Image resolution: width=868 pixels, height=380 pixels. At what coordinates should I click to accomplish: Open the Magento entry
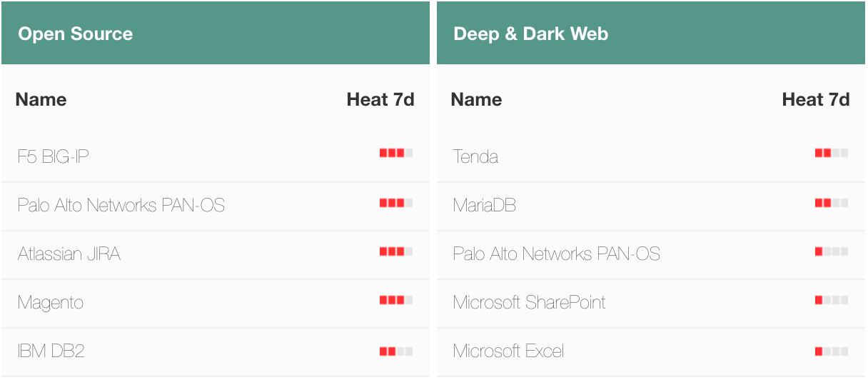51,303
